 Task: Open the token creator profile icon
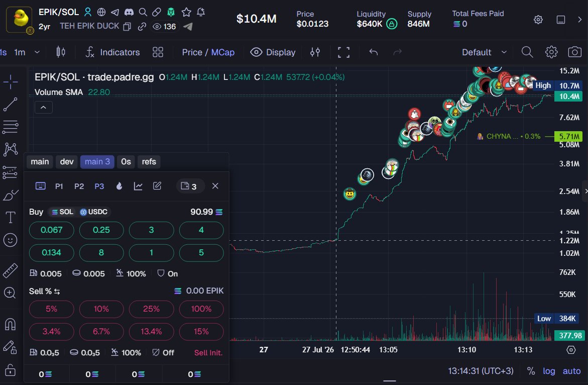coord(88,12)
